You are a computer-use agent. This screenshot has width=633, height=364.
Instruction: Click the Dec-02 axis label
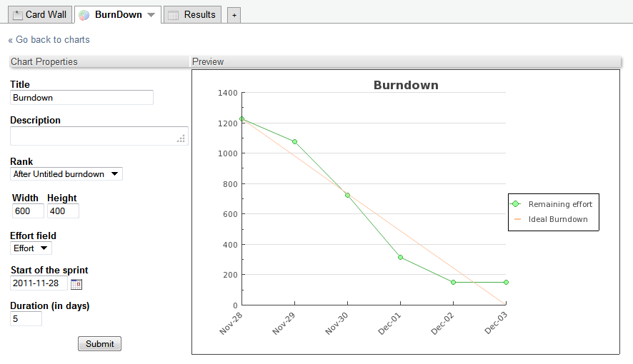coord(442,324)
